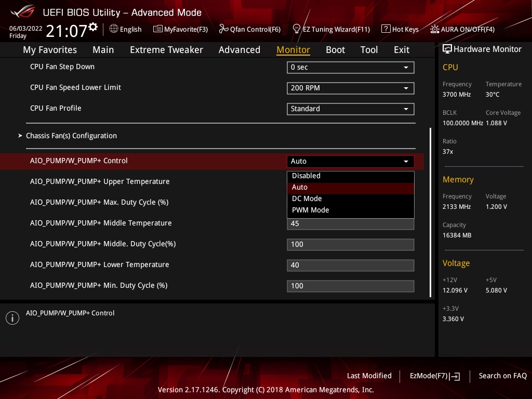Viewport: 532px width, 399px height.
Task: Select the Monitor tab
Action: pos(293,50)
